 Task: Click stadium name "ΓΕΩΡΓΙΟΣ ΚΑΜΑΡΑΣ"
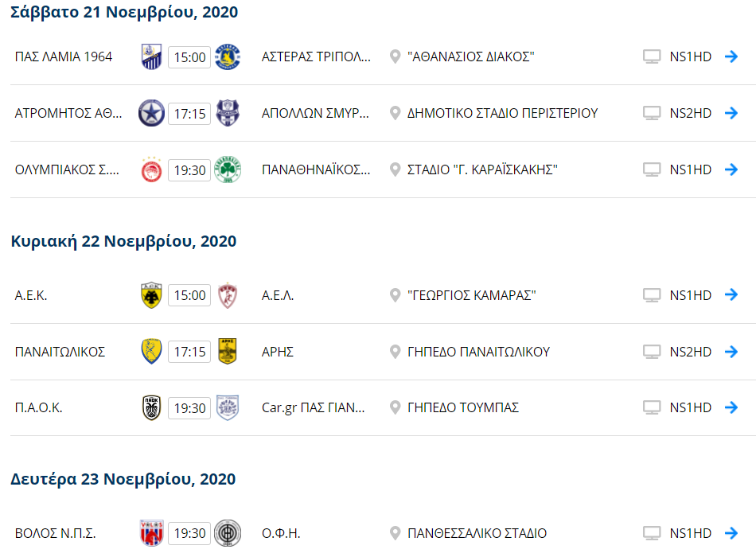[x=471, y=295]
